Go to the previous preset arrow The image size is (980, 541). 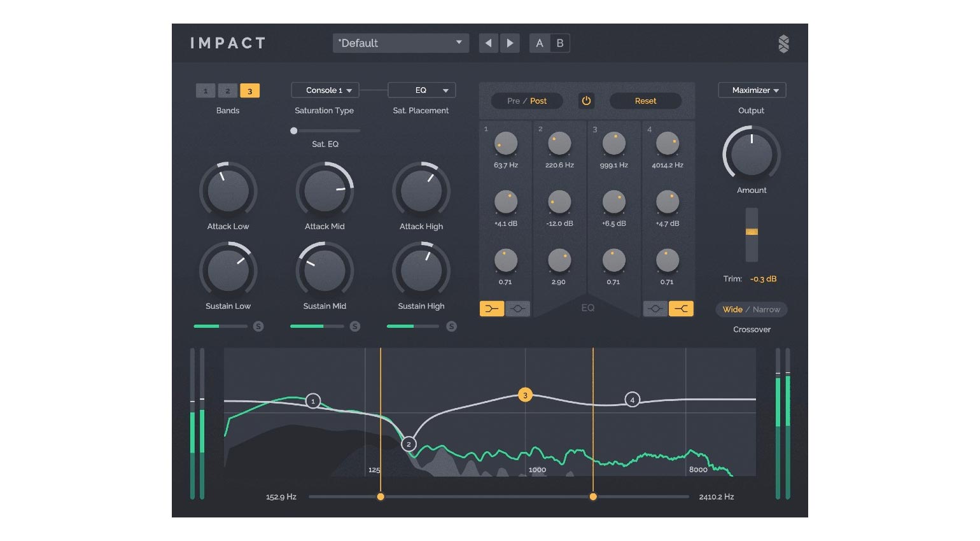488,43
